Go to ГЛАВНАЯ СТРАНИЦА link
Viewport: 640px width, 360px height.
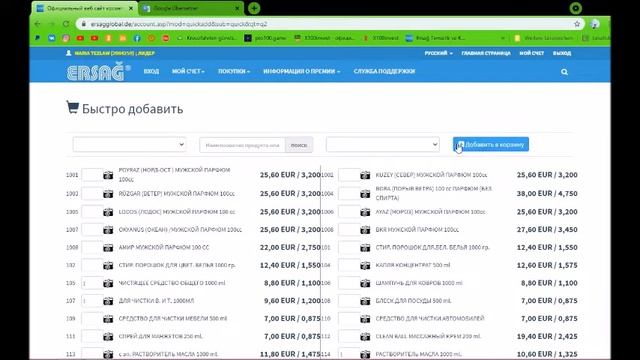[486, 53]
